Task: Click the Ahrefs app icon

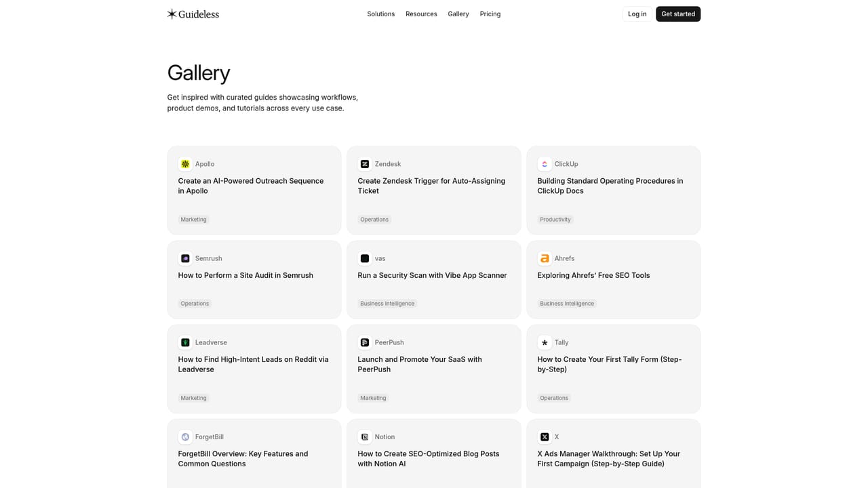Action: 545,258
